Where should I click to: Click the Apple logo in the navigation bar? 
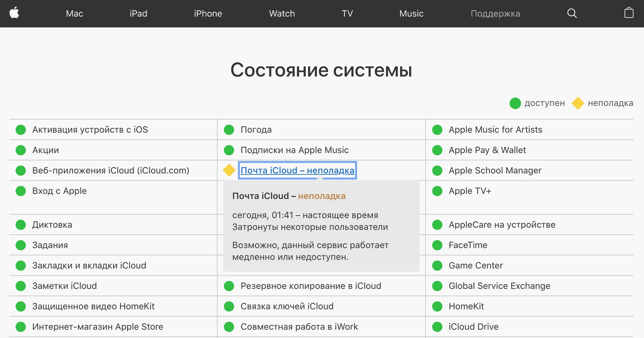pos(15,13)
